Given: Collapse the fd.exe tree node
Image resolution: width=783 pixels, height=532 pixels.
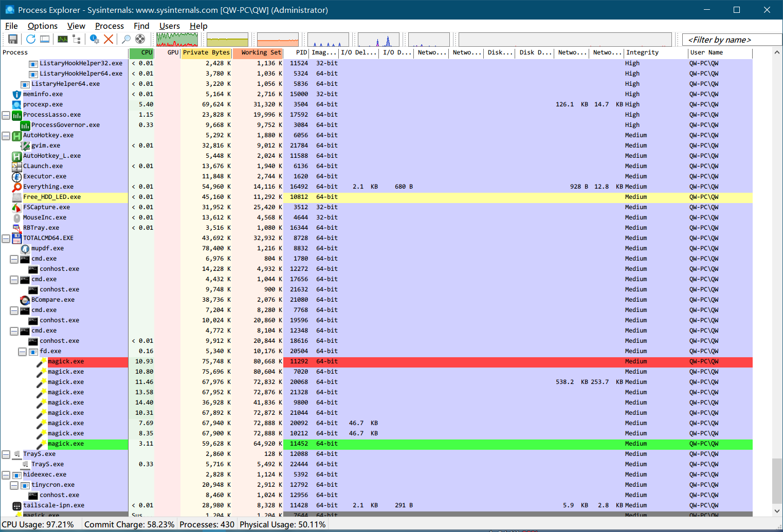Looking at the screenshot, I should click(x=22, y=352).
